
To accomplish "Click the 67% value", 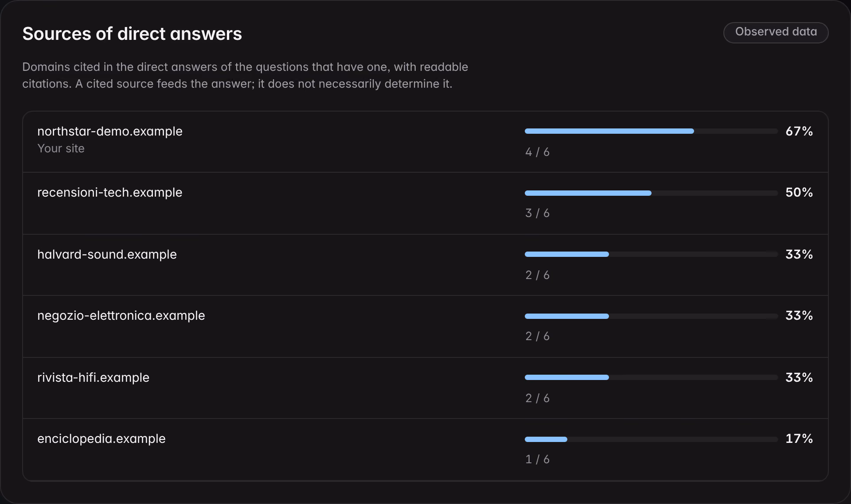I will coord(799,131).
